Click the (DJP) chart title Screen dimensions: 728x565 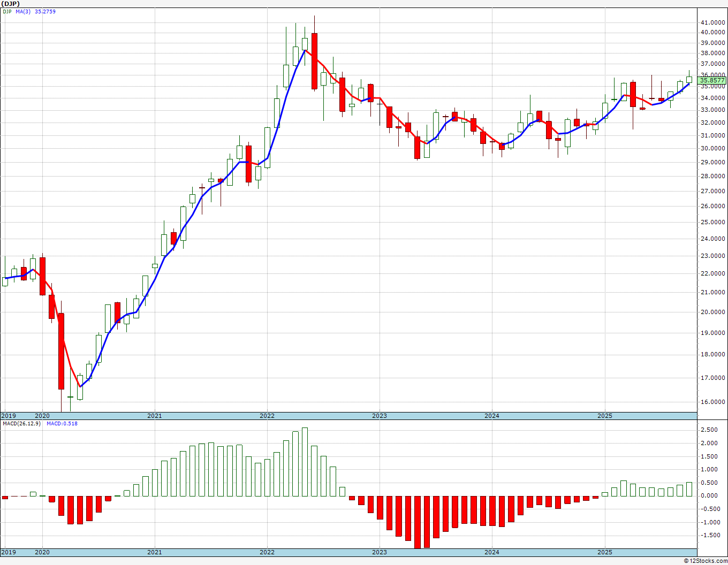(x=11, y=4)
